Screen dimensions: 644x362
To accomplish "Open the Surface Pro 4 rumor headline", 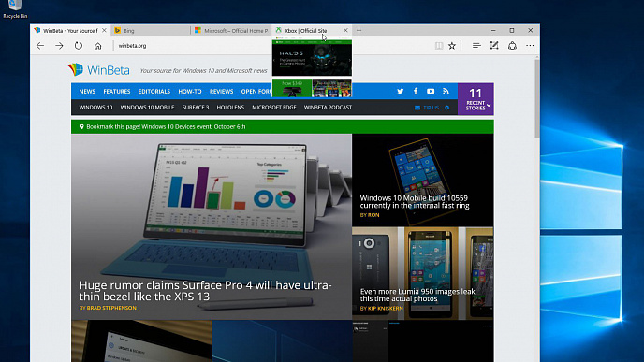I will (x=205, y=291).
